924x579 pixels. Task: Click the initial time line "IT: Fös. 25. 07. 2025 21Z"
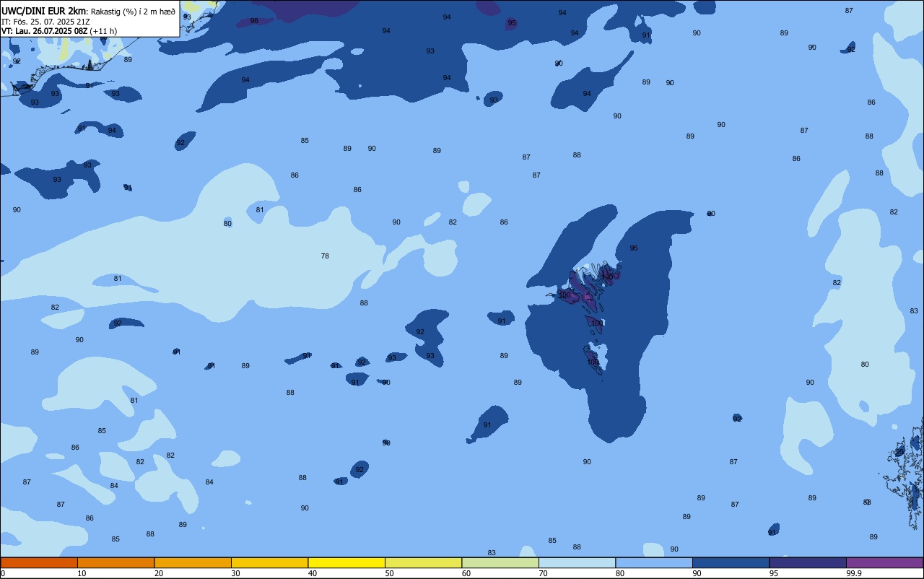(45, 22)
